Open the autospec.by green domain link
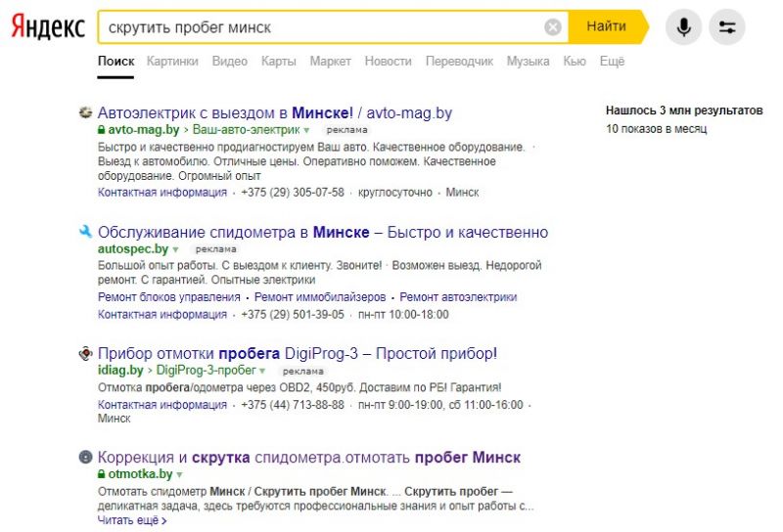The height and width of the screenshot is (532, 783). pyautogui.click(x=133, y=248)
